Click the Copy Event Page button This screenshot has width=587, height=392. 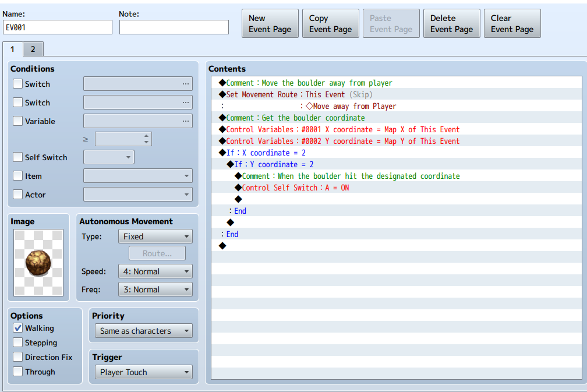point(331,23)
